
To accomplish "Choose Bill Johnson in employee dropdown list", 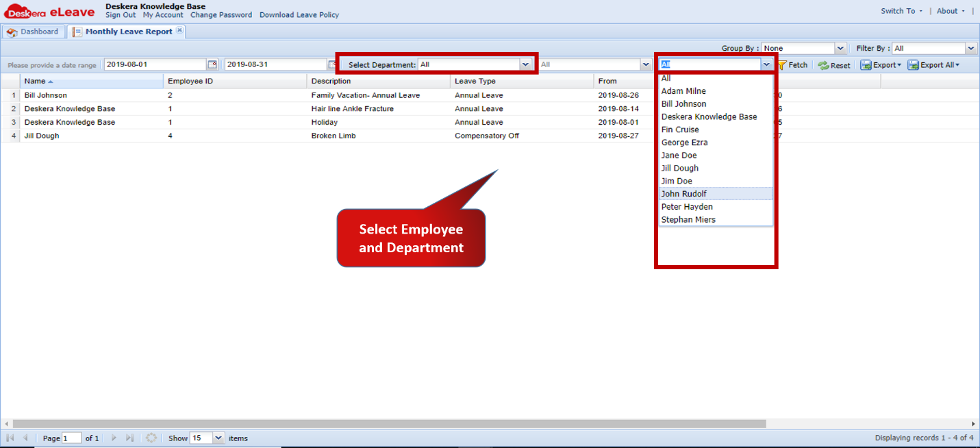I will pos(716,104).
